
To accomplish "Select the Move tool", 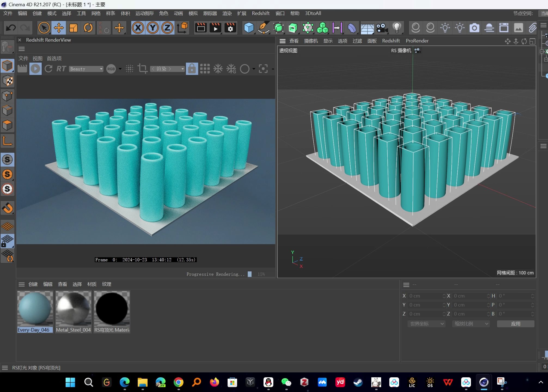I will click(x=59, y=27).
